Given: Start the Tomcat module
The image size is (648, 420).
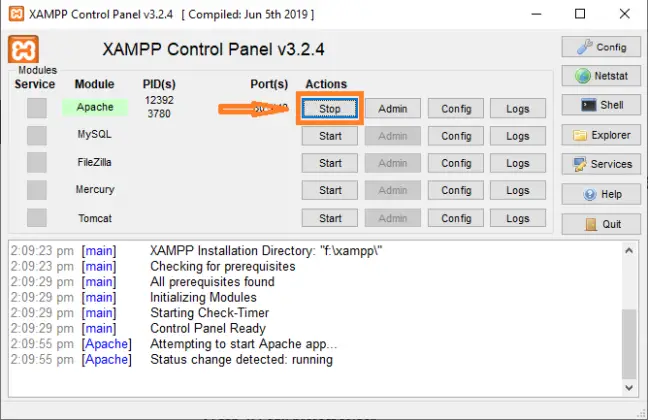Looking at the screenshot, I should click(330, 218).
